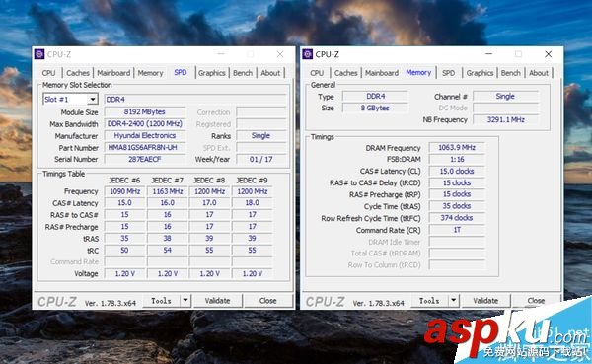
Task: Click Week/Year value 01 / 17
Action: [260, 160]
